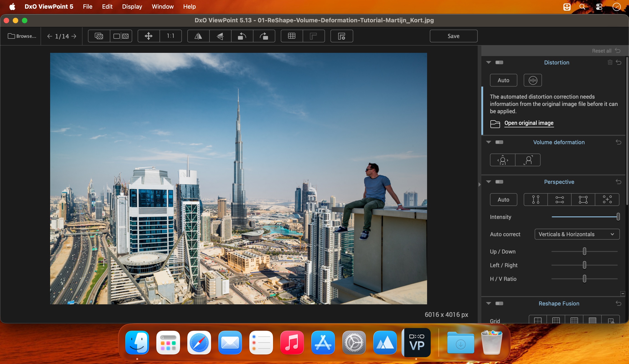629x364 pixels.
Task: Choose the 8-point perspective tool
Action: click(x=607, y=200)
